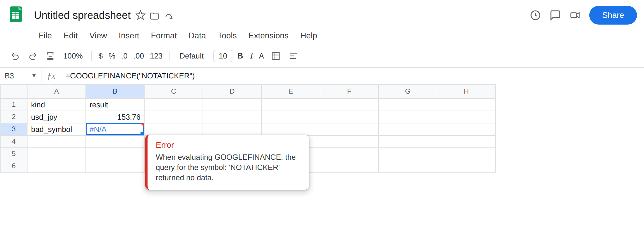Viewport: 644px width, 234px height.
Task: Open the Insert menu
Action: click(x=129, y=35)
